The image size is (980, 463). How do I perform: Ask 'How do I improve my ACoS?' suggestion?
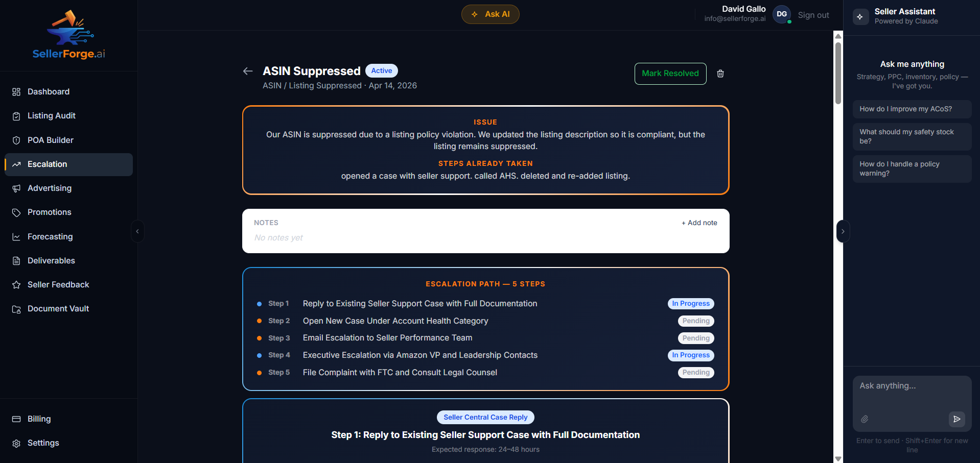(912, 109)
